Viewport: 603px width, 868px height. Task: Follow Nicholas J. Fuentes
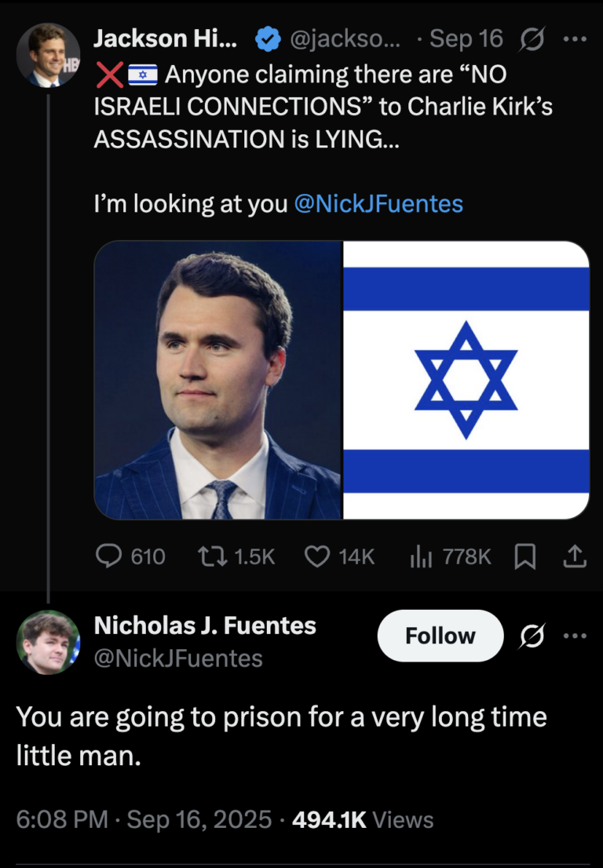tap(440, 636)
